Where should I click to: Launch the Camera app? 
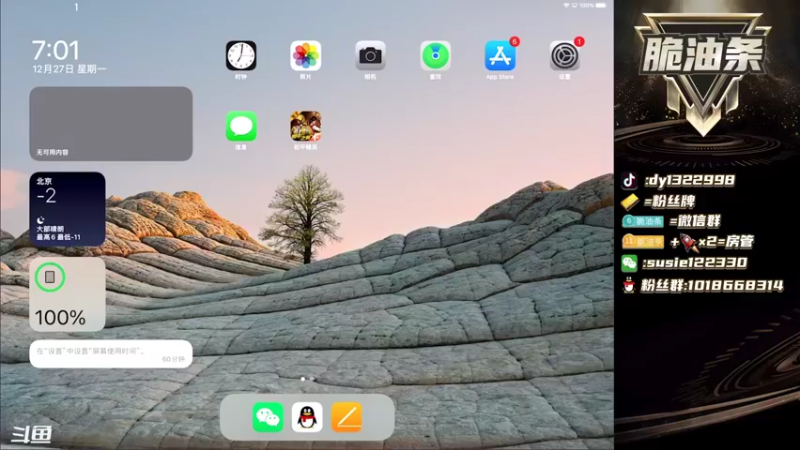coord(370,56)
